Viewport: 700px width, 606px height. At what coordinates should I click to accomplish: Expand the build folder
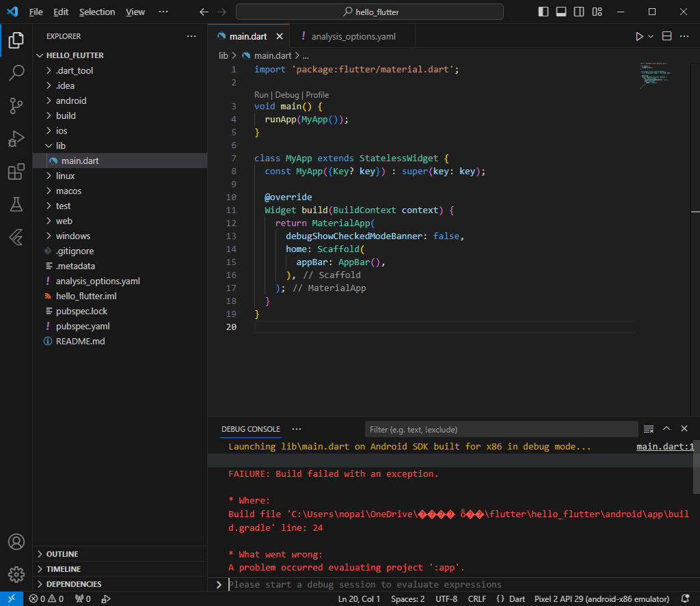click(120, 115)
